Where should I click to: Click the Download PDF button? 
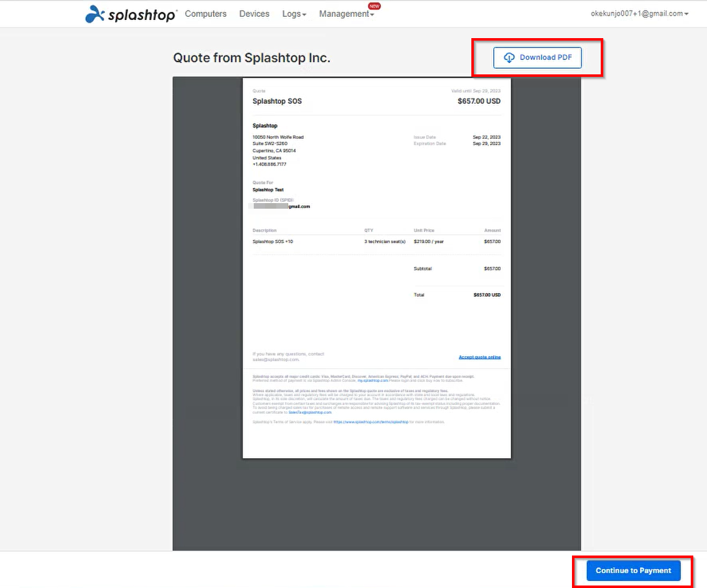point(538,57)
